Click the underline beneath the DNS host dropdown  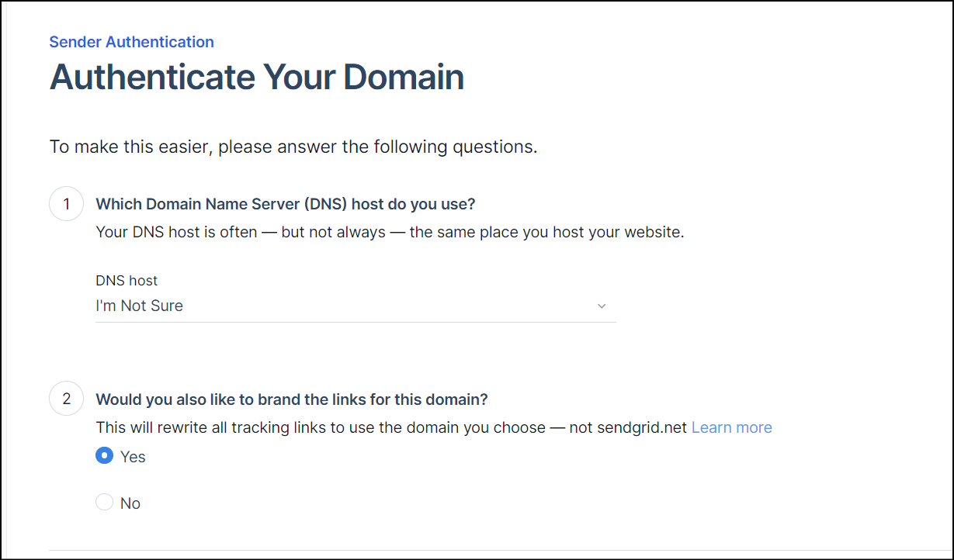click(x=356, y=322)
